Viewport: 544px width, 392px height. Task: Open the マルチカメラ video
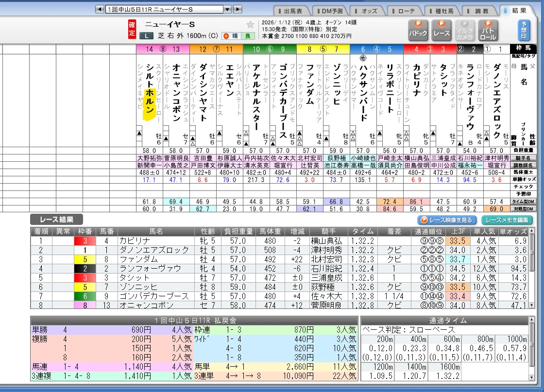click(x=464, y=30)
